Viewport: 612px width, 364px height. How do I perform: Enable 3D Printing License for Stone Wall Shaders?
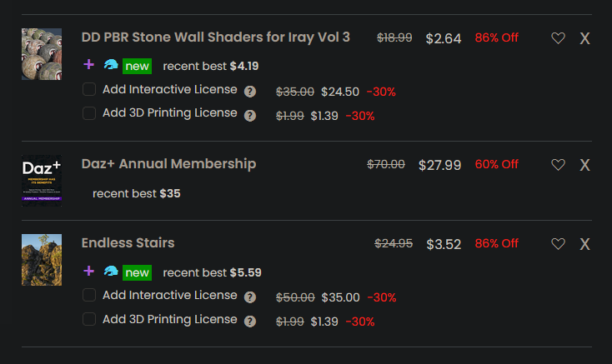[89, 113]
